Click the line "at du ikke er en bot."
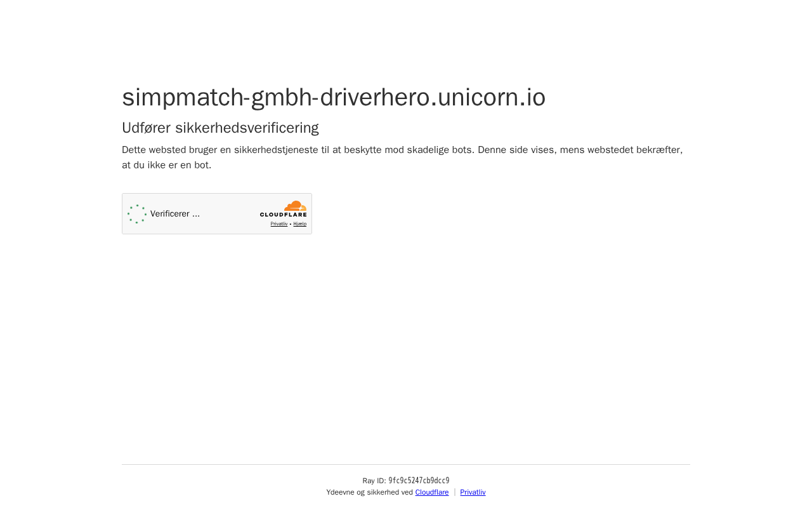This screenshot has height=508, width=812. click(167, 165)
